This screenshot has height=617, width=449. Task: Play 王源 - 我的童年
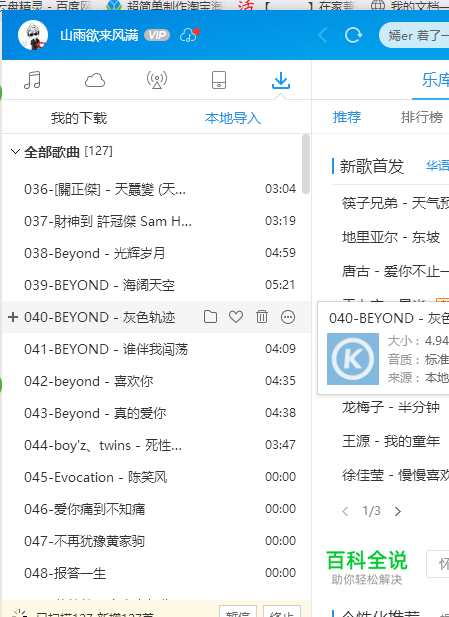click(x=391, y=441)
